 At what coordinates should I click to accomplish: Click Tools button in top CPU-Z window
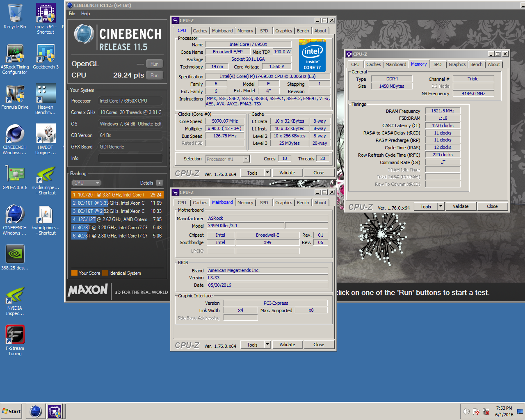tap(252, 173)
